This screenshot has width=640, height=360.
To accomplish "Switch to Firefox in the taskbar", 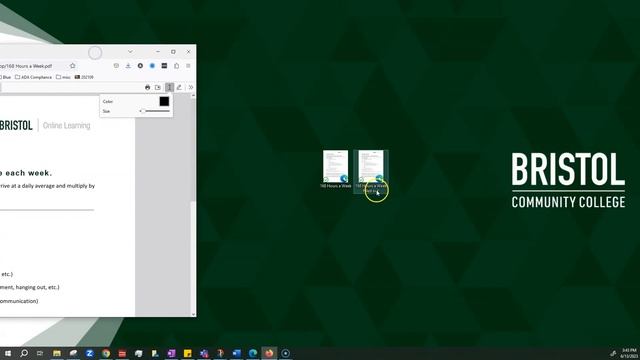I will (269, 353).
